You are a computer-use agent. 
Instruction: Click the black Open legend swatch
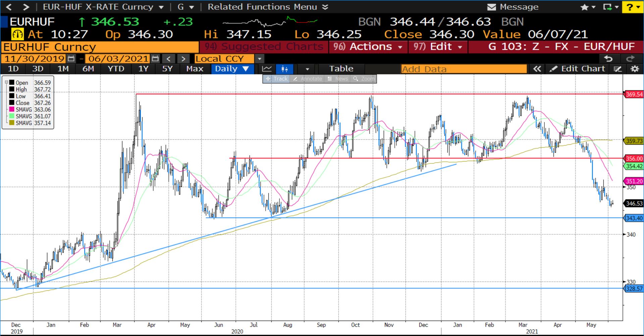click(12, 83)
